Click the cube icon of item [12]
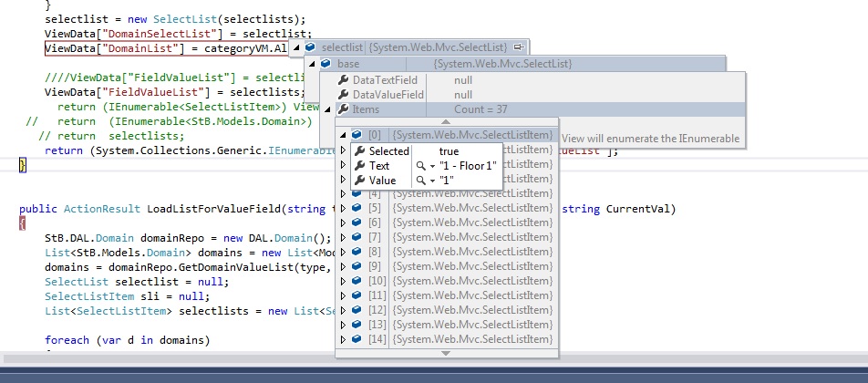868x383 pixels. pyautogui.click(x=357, y=310)
